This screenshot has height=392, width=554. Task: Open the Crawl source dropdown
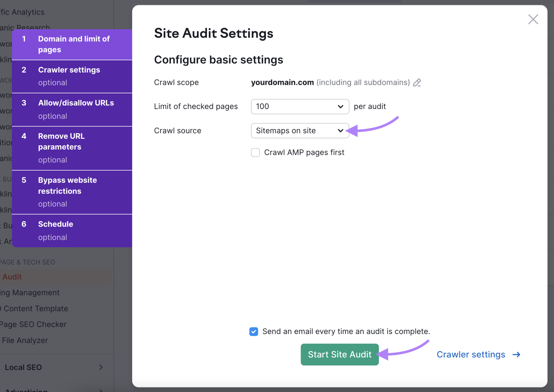point(300,131)
